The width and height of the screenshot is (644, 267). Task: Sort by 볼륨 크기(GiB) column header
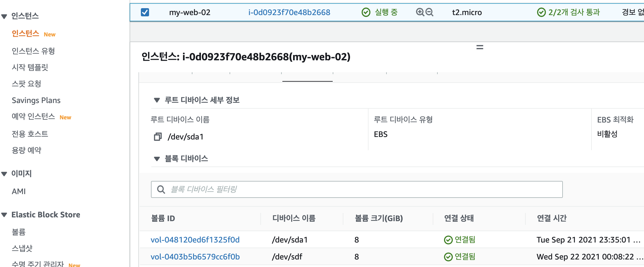pyautogui.click(x=379, y=218)
